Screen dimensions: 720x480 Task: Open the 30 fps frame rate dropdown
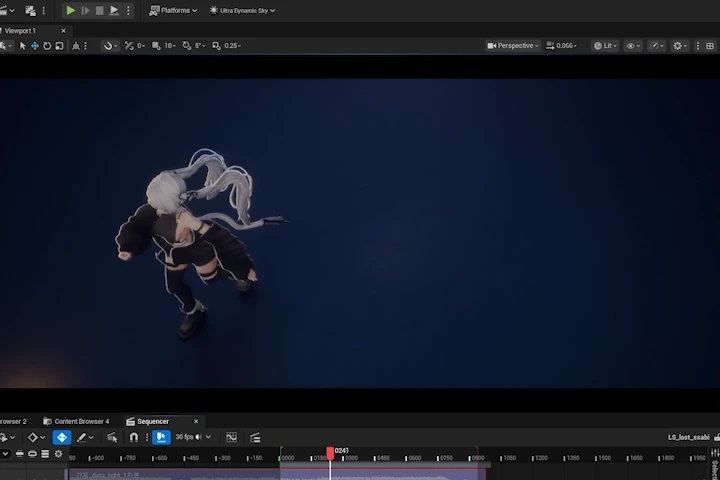193,437
